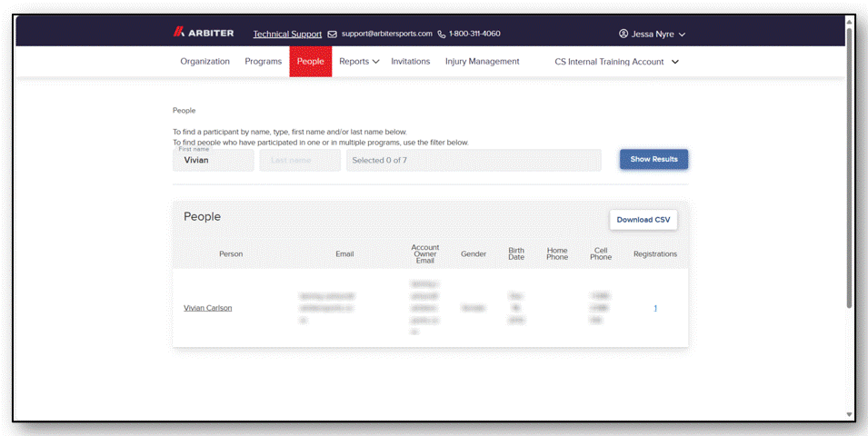Click the scrollbar down arrow

click(849, 414)
